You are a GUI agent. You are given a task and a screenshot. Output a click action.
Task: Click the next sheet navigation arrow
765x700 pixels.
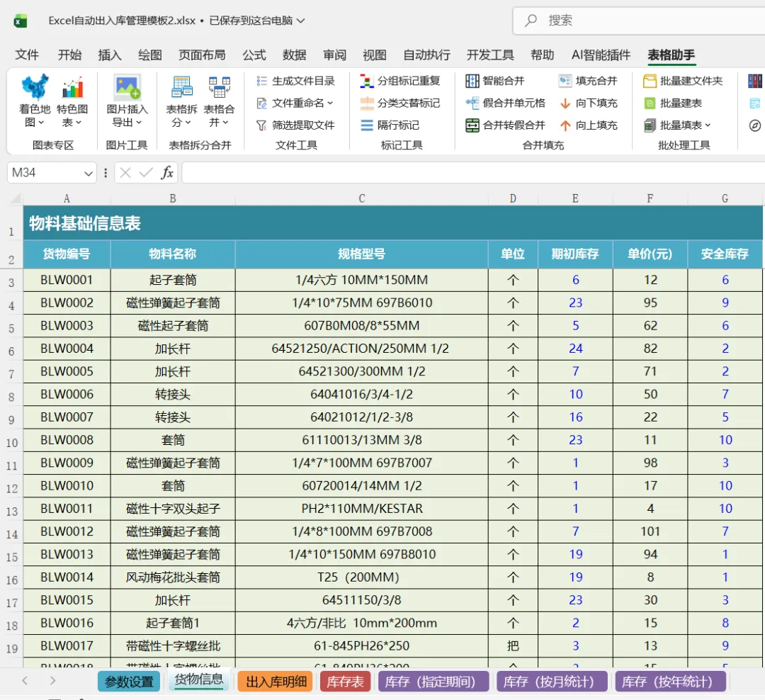coord(52,680)
